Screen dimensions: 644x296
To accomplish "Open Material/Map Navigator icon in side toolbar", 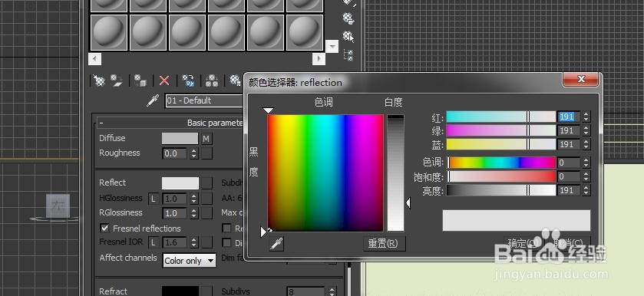I will coord(348,55).
